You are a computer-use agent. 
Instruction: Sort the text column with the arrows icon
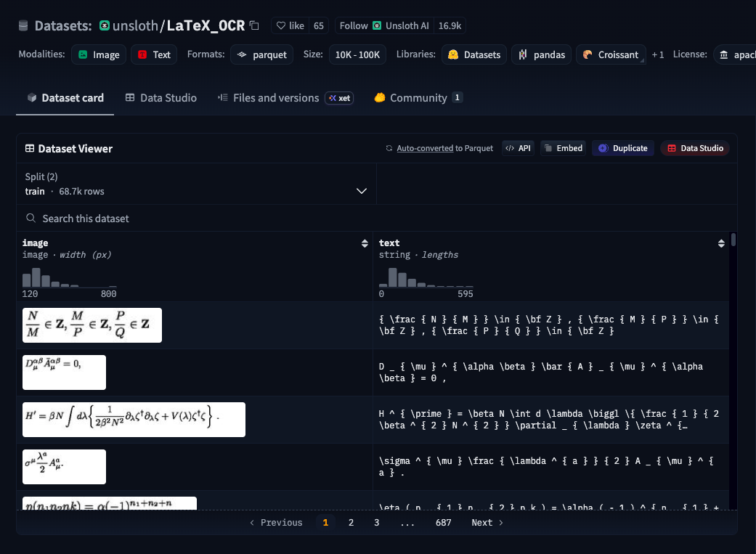point(721,243)
